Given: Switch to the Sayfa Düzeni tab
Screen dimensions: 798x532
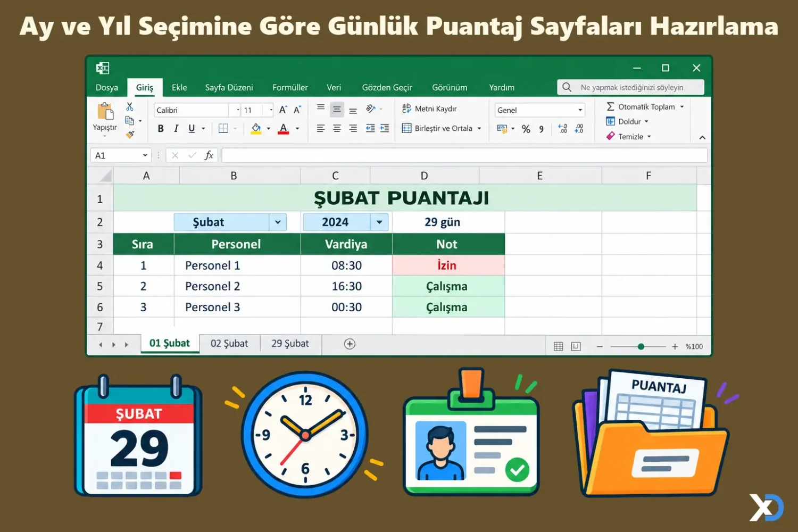Looking at the screenshot, I should pyautogui.click(x=229, y=87).
